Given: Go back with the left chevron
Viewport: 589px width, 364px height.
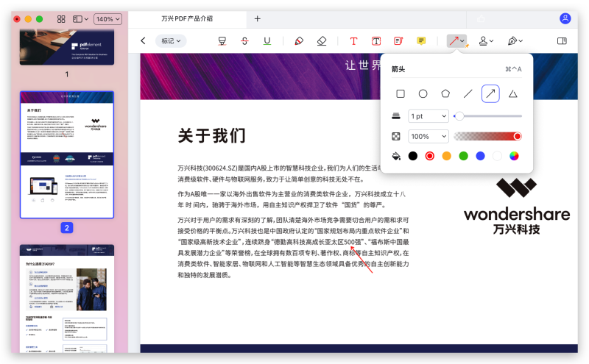Looking at the screenshot, I should point(143,40).
